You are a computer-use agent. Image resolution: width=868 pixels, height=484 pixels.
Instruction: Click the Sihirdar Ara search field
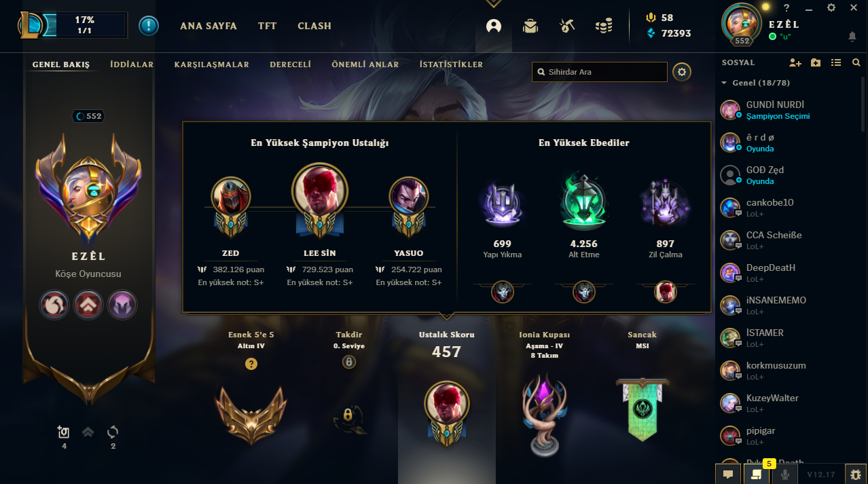point(600,72)
